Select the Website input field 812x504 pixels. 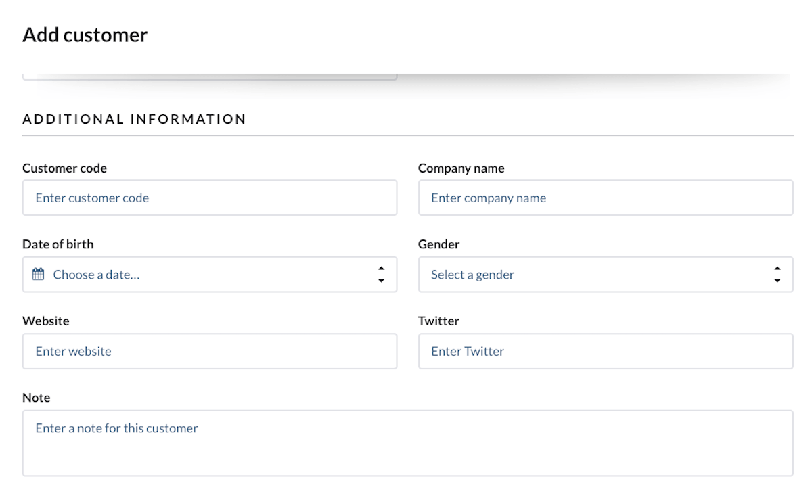click(210, 351)
